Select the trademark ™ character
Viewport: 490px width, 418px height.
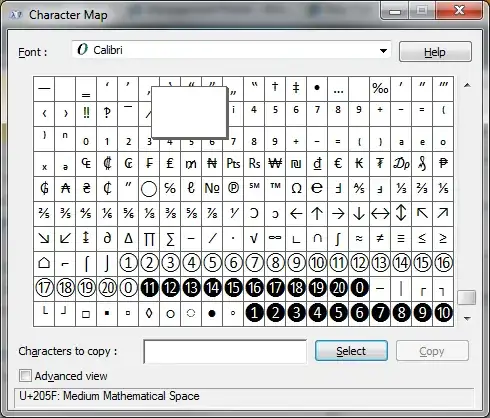coord(275,189)
